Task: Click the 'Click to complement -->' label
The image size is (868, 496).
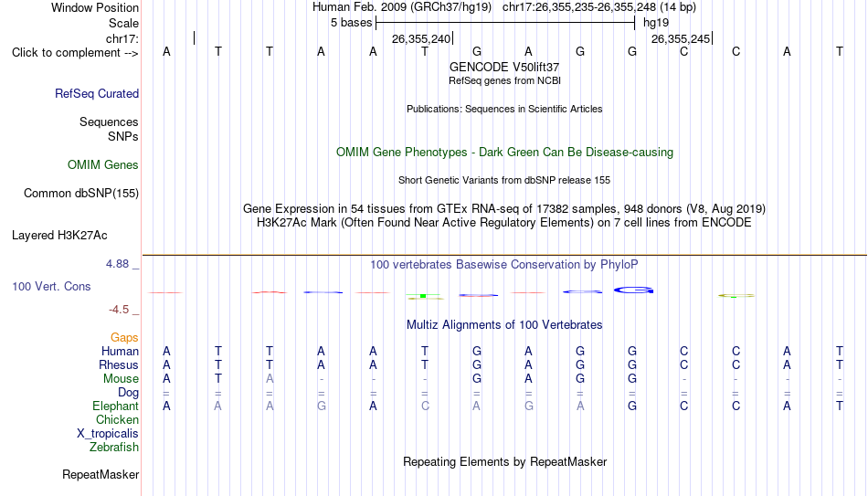Action: coord(75,53)
